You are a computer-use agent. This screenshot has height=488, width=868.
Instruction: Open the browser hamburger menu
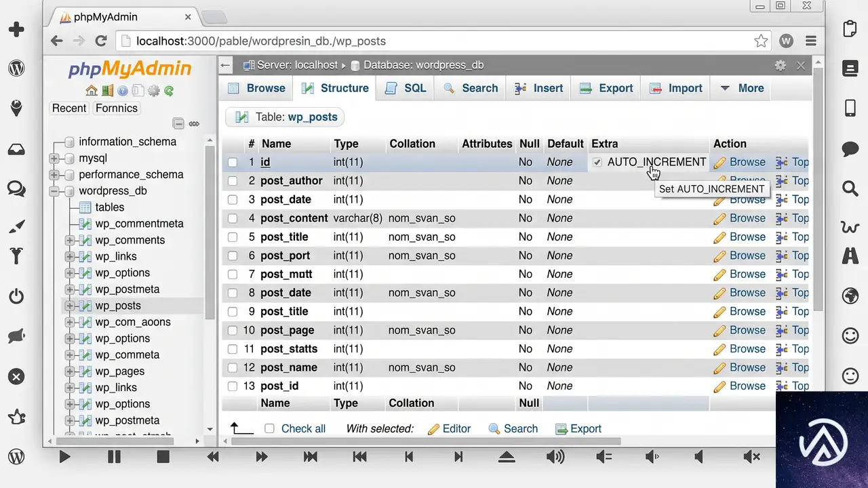pos(810,41)
